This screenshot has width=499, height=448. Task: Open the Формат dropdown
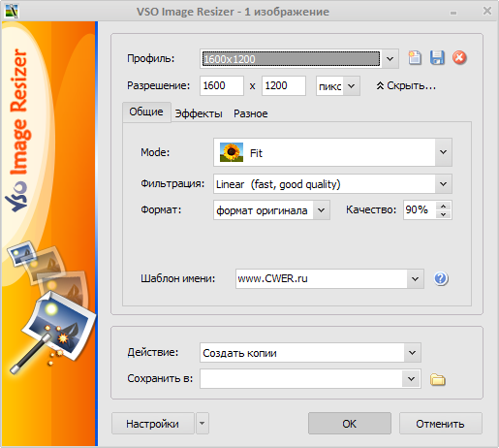321,210
